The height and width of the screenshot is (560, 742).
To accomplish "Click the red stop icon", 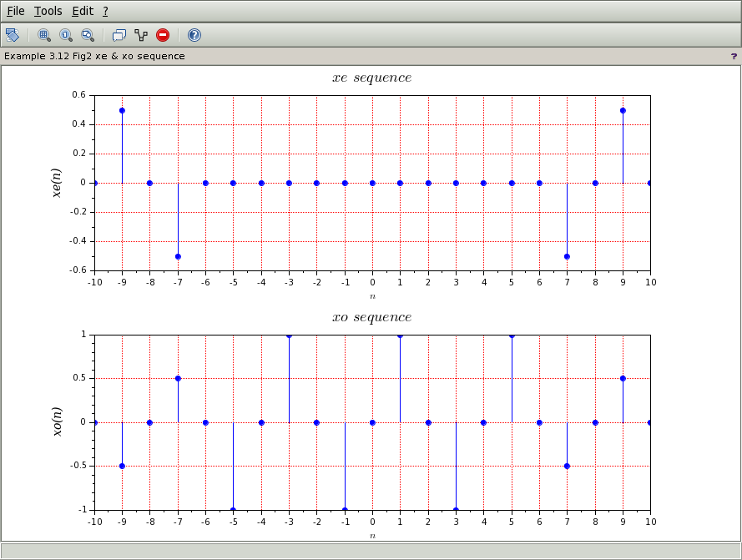I will click(x=162, y=35).
